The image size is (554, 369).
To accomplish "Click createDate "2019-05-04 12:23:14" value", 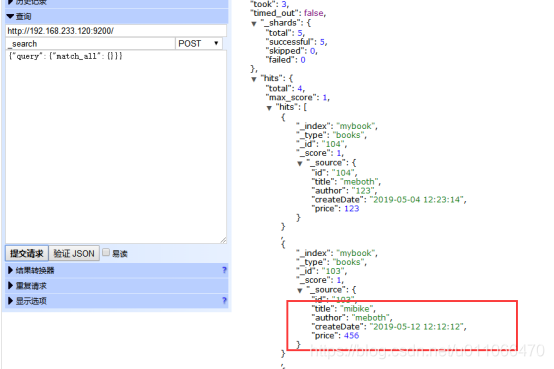I will [417, 200].
